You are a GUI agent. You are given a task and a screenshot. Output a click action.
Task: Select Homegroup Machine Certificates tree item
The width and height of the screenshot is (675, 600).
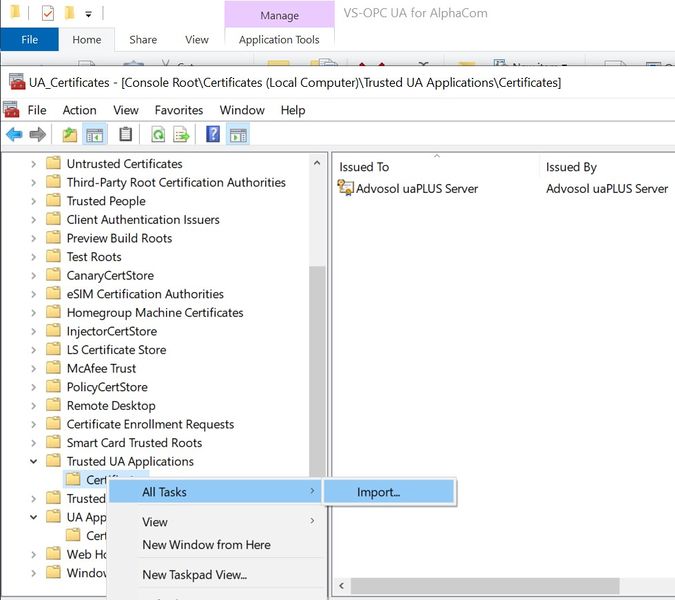tap(155, 312)
